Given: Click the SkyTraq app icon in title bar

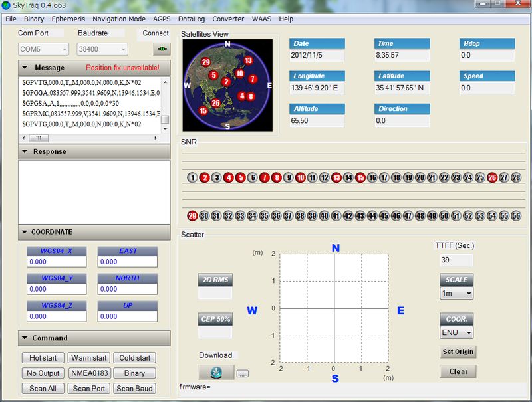Looking at the screenshot, I should pyautogui.click(x=7, y=6).
